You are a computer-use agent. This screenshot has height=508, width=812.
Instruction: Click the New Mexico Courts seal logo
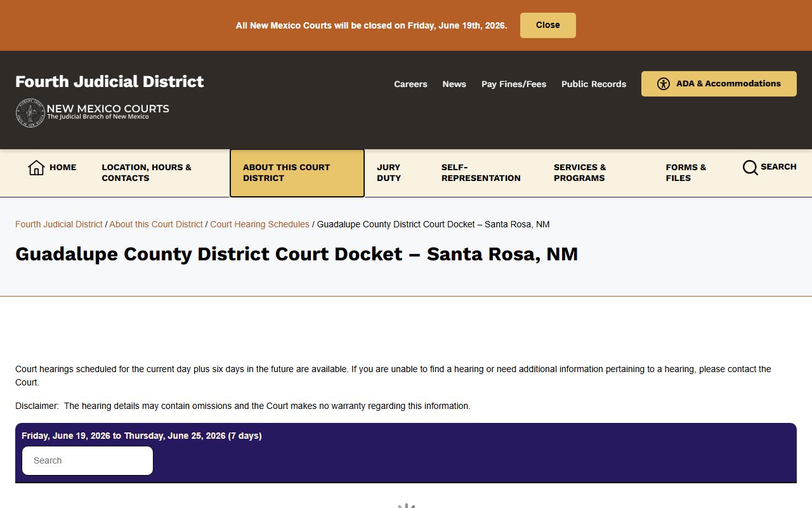pos(30,113)
